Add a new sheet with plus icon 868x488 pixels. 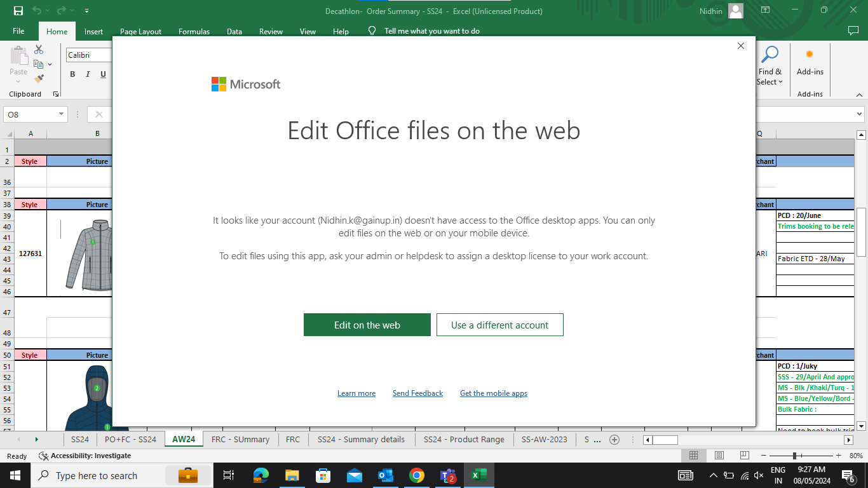click(614, 440)
